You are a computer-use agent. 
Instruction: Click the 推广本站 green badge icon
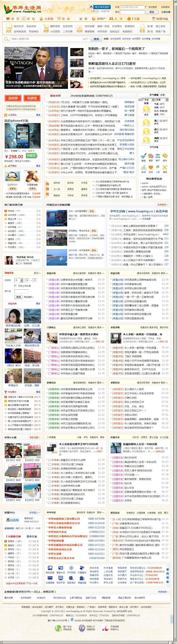click(x=58, y=628)
